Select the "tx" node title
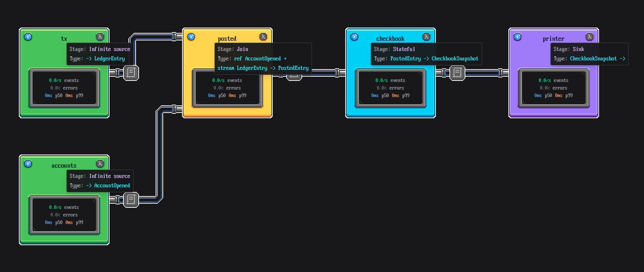 point(64,39)
